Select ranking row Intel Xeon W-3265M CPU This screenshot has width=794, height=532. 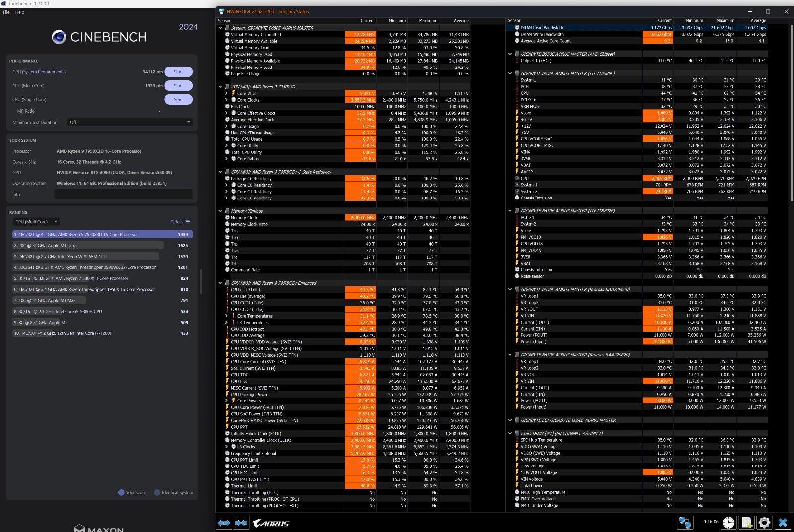tap(102, 256)
